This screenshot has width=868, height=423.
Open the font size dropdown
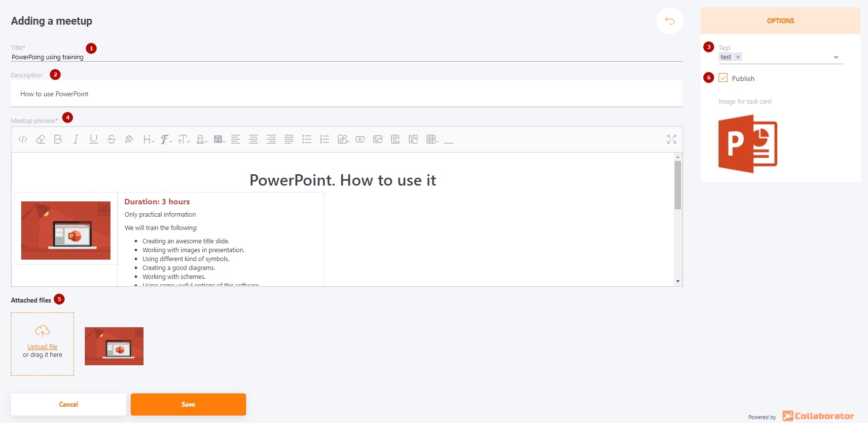click(x=184, y=140)
